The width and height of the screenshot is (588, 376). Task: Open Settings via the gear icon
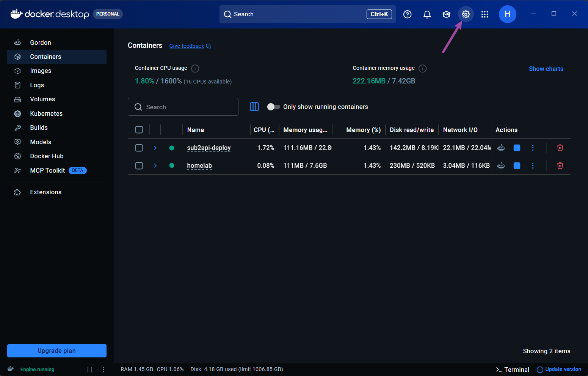coord(466,14)
